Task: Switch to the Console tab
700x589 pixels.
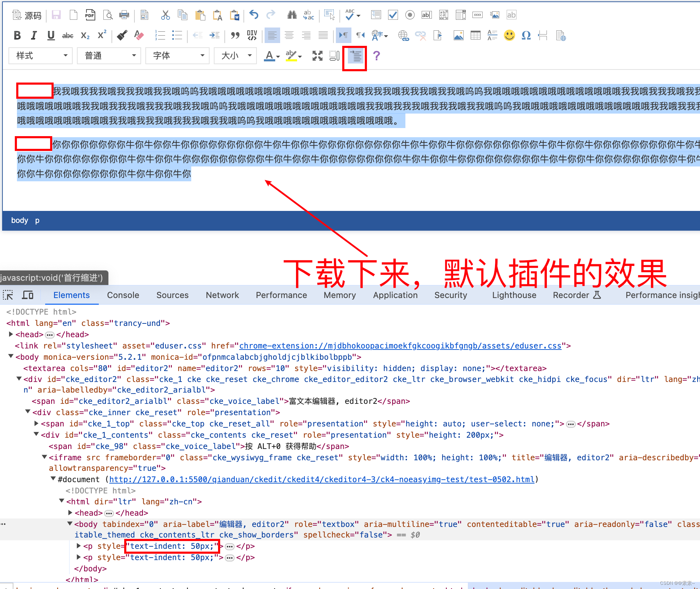Action: [123, 295]
